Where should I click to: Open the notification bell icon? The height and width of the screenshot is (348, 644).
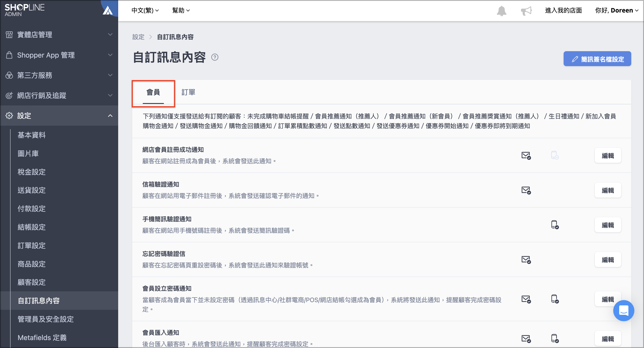tap(501, 11)
